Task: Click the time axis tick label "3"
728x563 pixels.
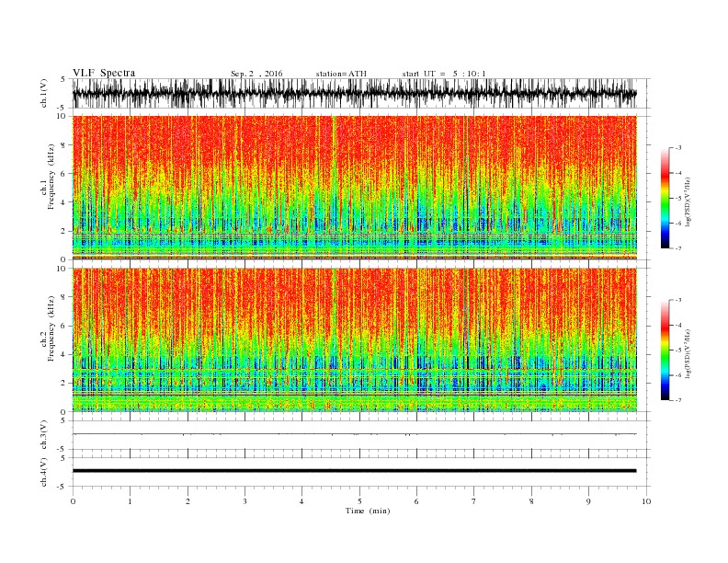Action: click(245, 501)
